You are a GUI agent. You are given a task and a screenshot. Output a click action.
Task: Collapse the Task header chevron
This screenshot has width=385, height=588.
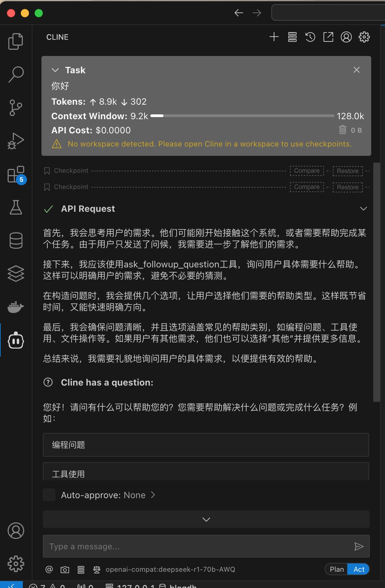pyautogui.click(x=55, y=70)
